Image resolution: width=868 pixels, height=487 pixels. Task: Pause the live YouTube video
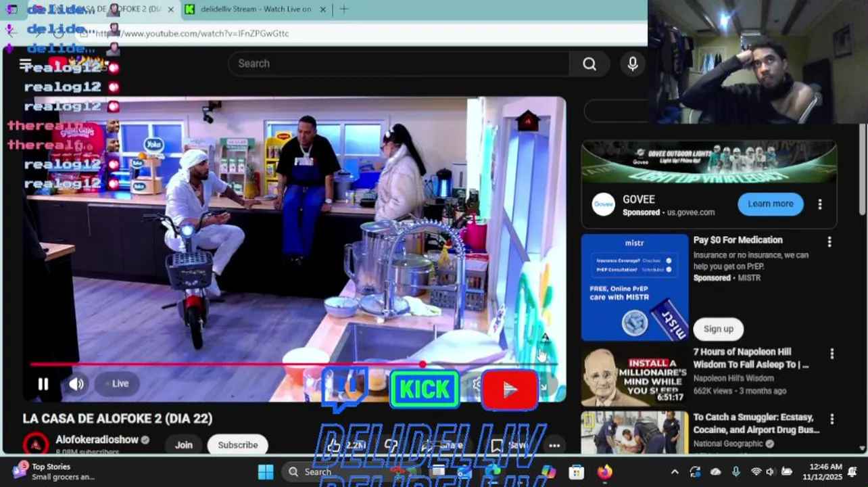[x=43, y=384]
